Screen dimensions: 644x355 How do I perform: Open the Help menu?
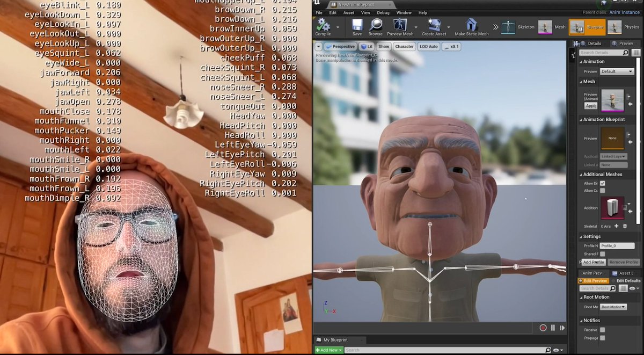[x=423, y=12]
